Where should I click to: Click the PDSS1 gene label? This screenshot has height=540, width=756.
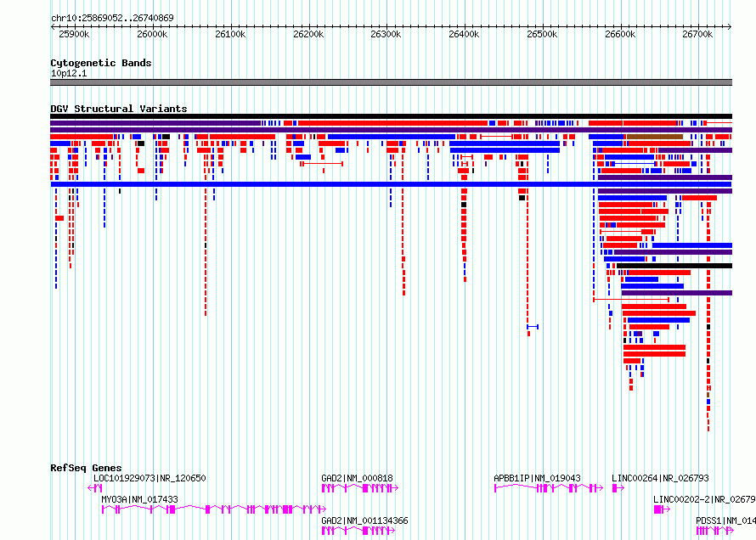point(725,520)
